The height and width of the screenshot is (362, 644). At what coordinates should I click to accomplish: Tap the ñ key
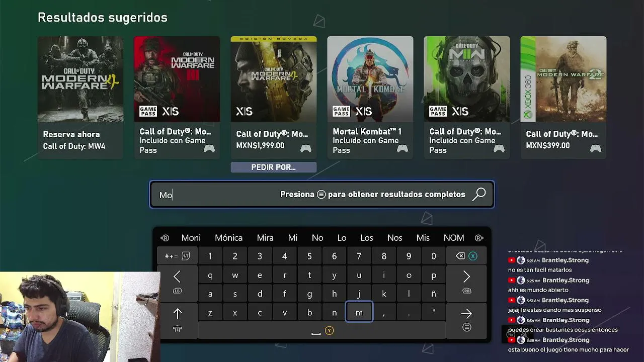tap(434, 294)
